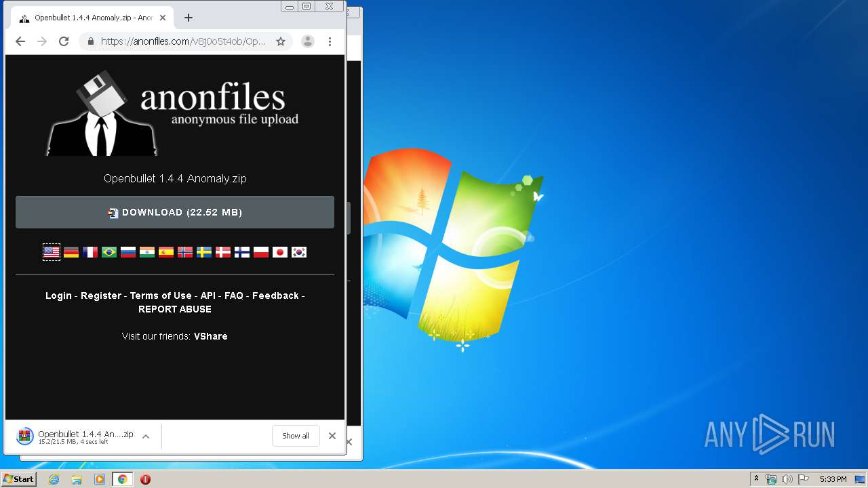868x488 pixels.
Task: Select the Finnish flag language
Action: pos(242,252)
